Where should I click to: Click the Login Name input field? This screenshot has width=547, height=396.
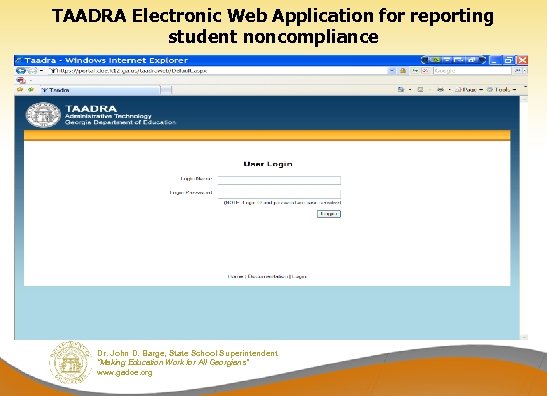(x=279, y=180)
